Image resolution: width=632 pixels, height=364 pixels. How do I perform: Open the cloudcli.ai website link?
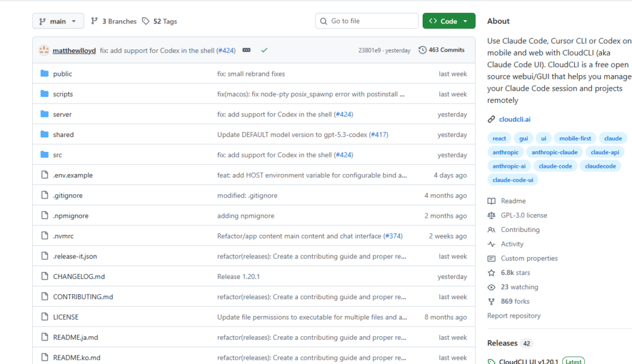coord(515,120)
